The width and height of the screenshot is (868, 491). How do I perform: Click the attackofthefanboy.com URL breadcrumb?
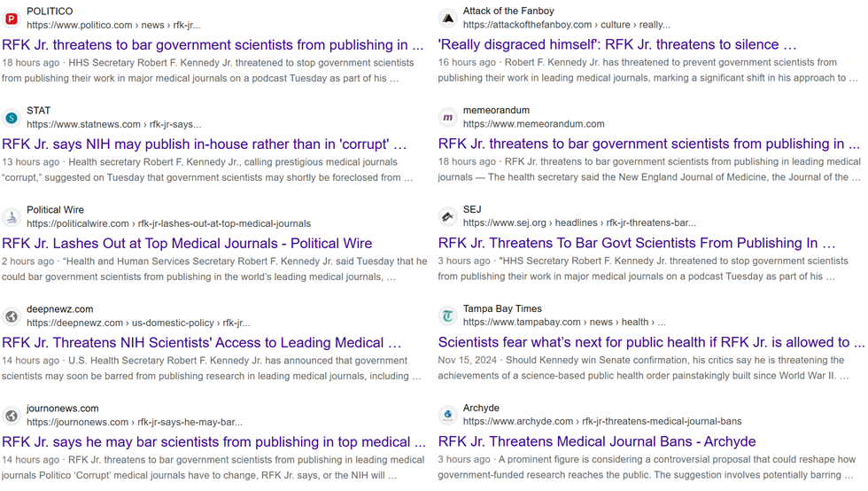(566, 25)
